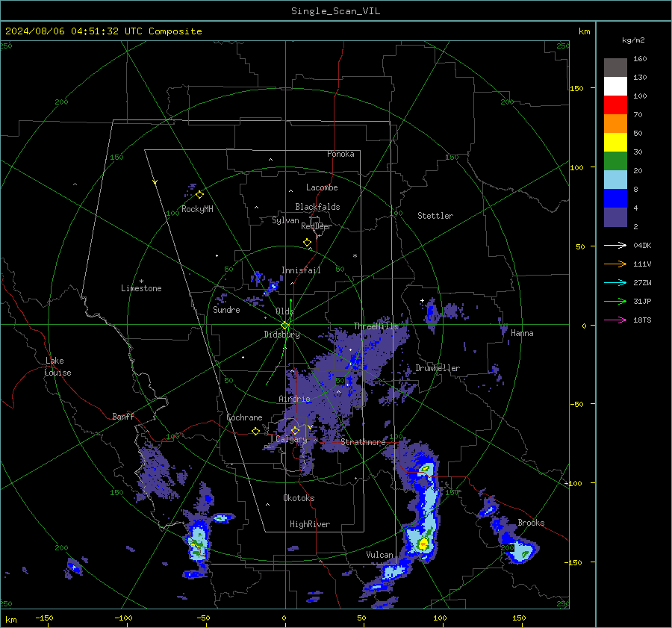672x628 pixels.
Task: Click the 2024/08/06 04:51:32 UTC Composite timestamp
Action: coord(103,31)
